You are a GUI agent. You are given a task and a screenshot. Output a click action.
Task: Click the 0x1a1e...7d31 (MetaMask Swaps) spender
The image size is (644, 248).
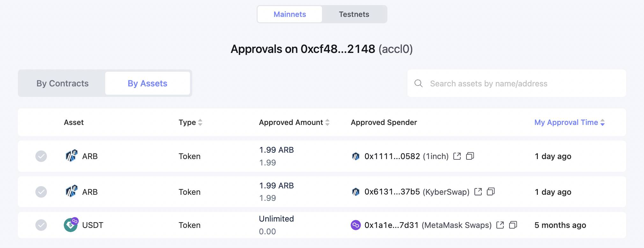click(x=428, y=225)
